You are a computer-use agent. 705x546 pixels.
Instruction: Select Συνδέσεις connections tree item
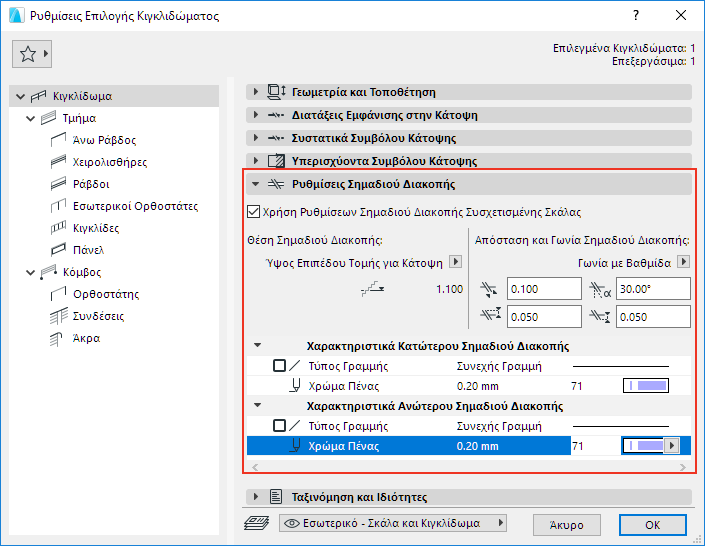coord(98,316)
